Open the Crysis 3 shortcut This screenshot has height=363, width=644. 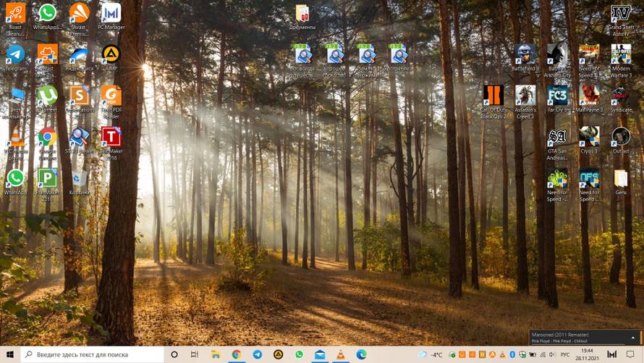(590, 141)
